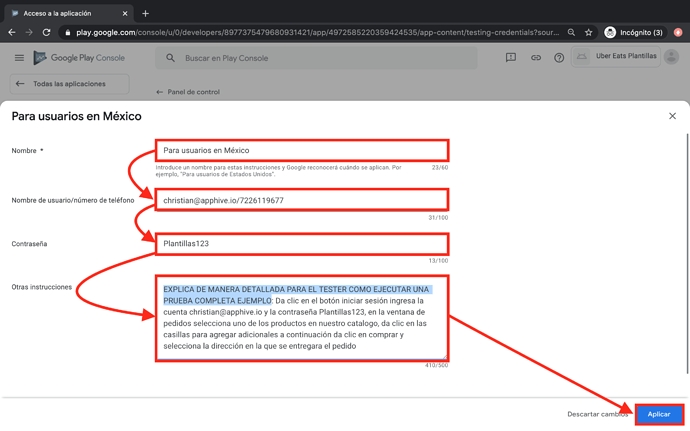
Task: Click the browser back arrow
Action: coord(12,32)
